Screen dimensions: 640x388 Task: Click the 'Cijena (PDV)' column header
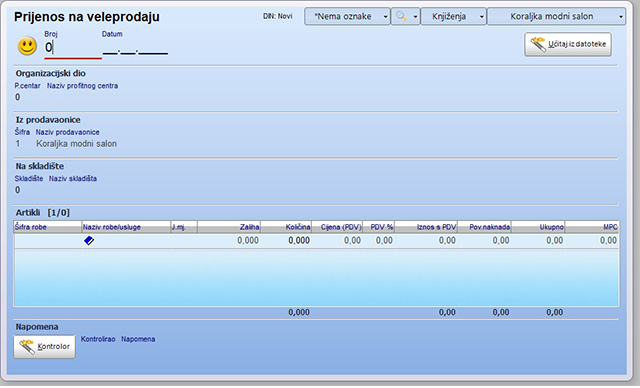[337, 227]
